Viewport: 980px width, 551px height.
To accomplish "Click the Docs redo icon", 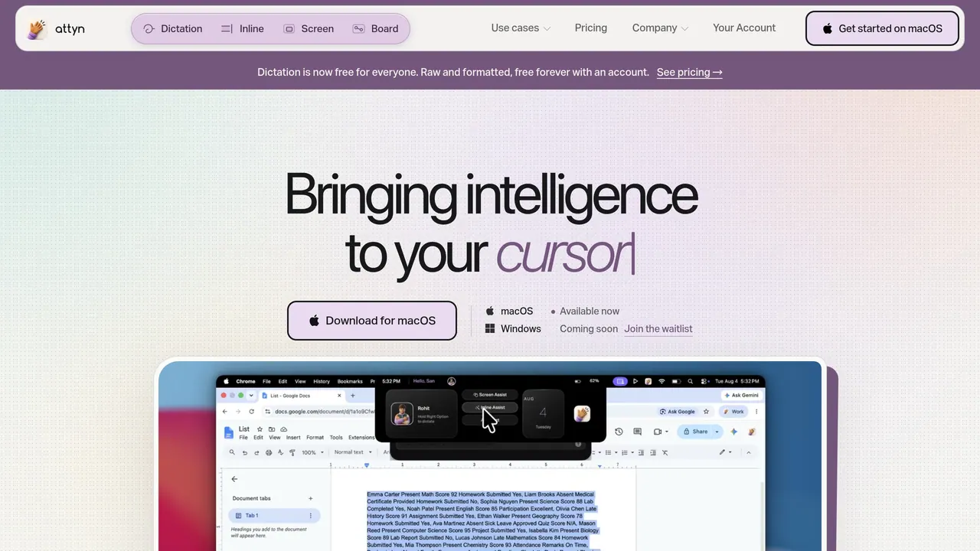I will pyautogui.click(x=256, y=452).
